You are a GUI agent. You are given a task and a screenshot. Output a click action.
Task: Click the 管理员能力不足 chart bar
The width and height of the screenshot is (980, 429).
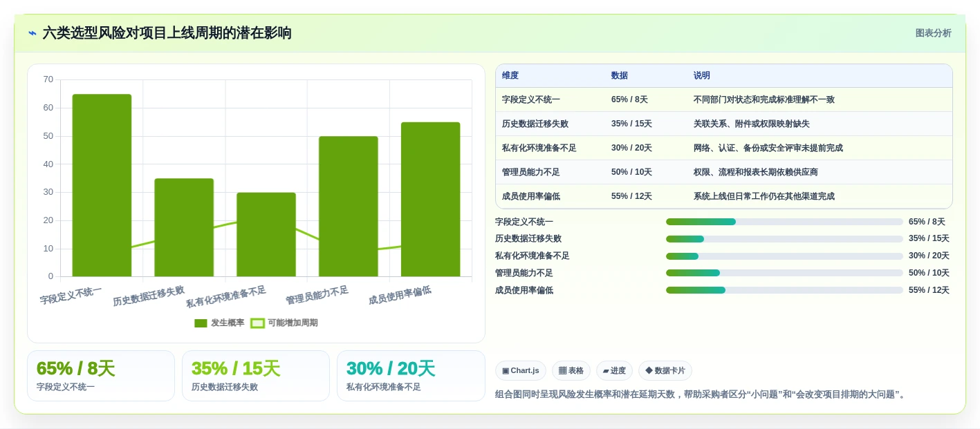349,207
